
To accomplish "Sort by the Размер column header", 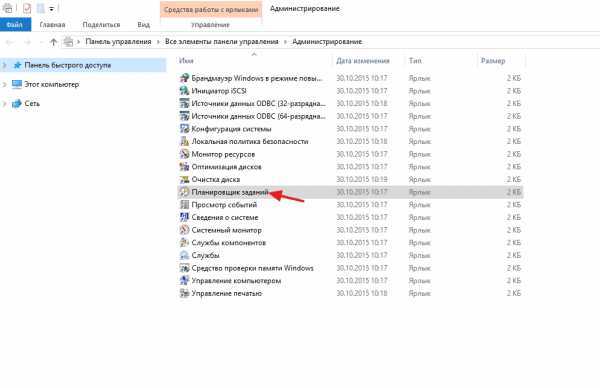I will [493, 61].
